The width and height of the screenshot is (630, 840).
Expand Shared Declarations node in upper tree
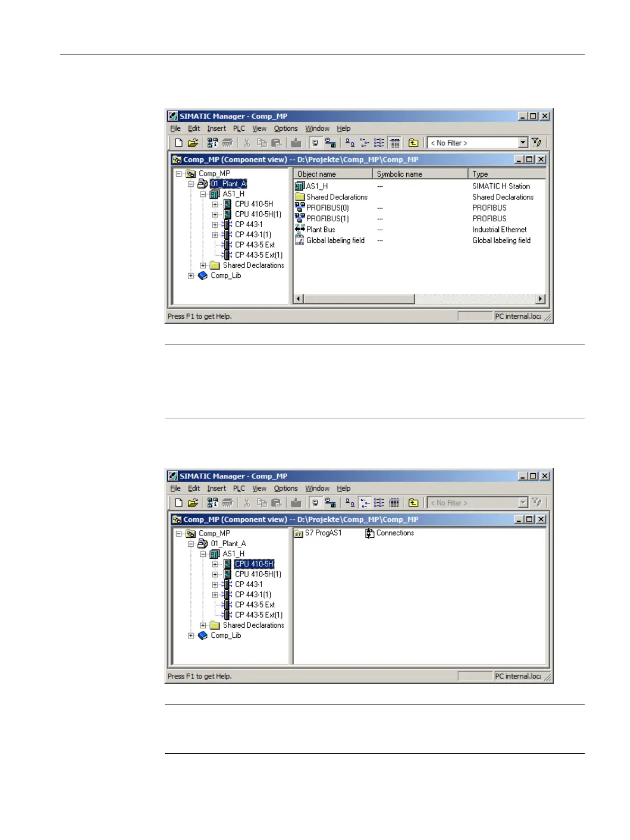(203, 266)
